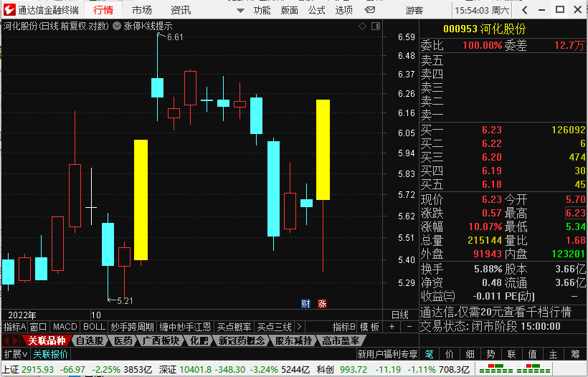Open the 指标B indicator list

pyautogui.click(x=344, y=327)
